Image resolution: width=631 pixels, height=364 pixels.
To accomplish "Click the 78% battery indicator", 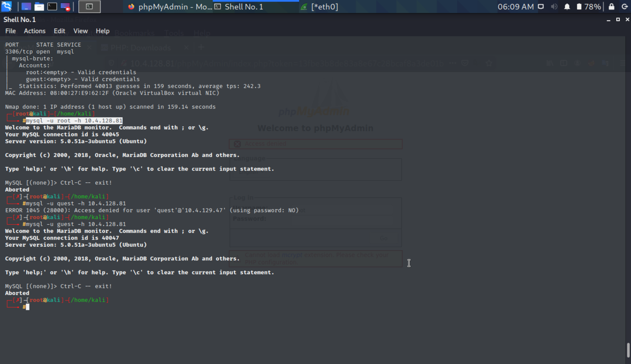I will click(589, 7).
